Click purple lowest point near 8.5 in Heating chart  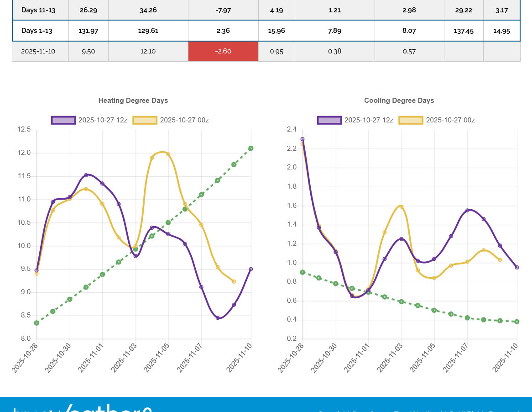point(218,318)
